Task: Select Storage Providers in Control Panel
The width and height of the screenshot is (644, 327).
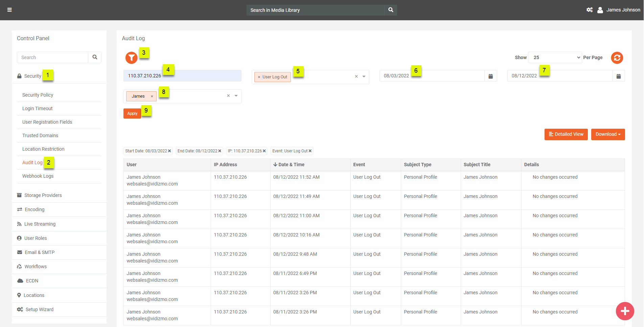Action: [x=43, y=195]
